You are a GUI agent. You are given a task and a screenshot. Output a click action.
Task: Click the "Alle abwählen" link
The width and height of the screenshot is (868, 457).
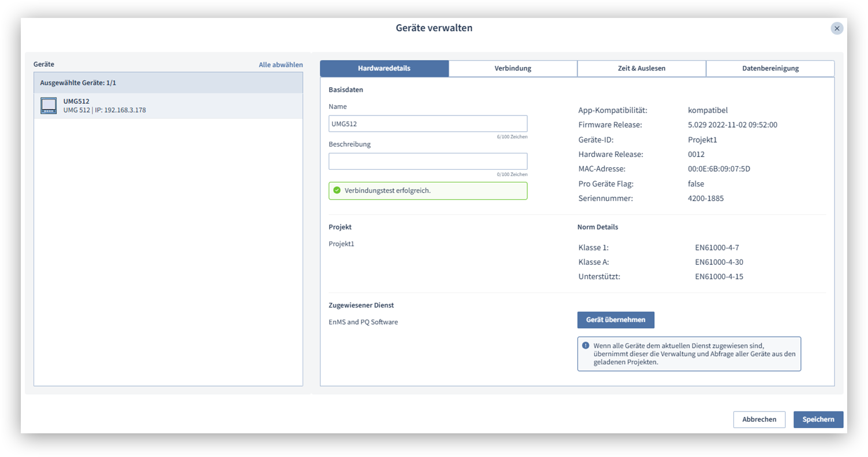(281, 65)
